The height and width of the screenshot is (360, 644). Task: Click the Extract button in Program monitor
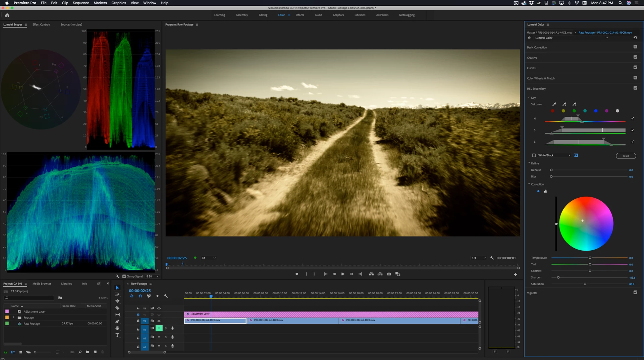coord(380,274)
